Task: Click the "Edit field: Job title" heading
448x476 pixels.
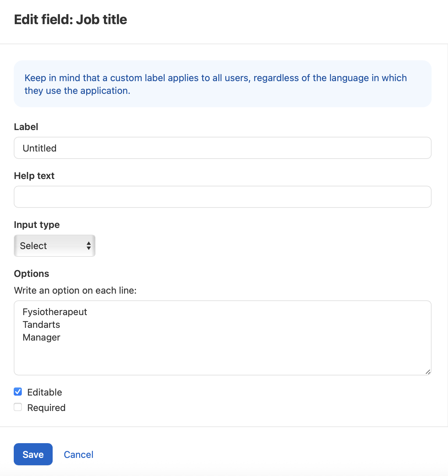Action: click(x=70, y=19)
